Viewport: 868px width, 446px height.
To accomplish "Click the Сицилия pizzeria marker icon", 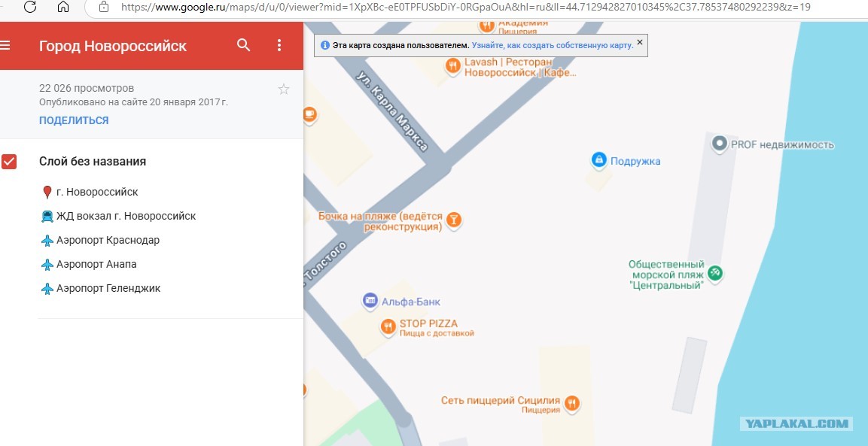I will coord(572,402).
